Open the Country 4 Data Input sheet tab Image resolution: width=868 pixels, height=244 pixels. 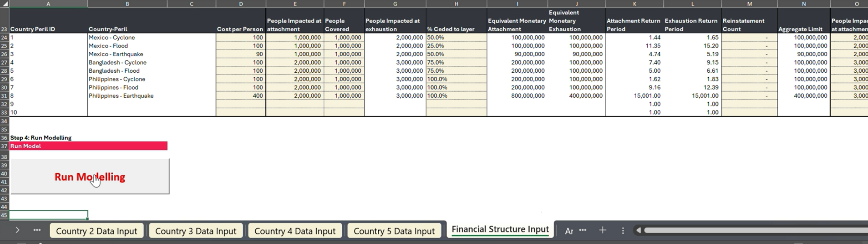coord(295,231)
